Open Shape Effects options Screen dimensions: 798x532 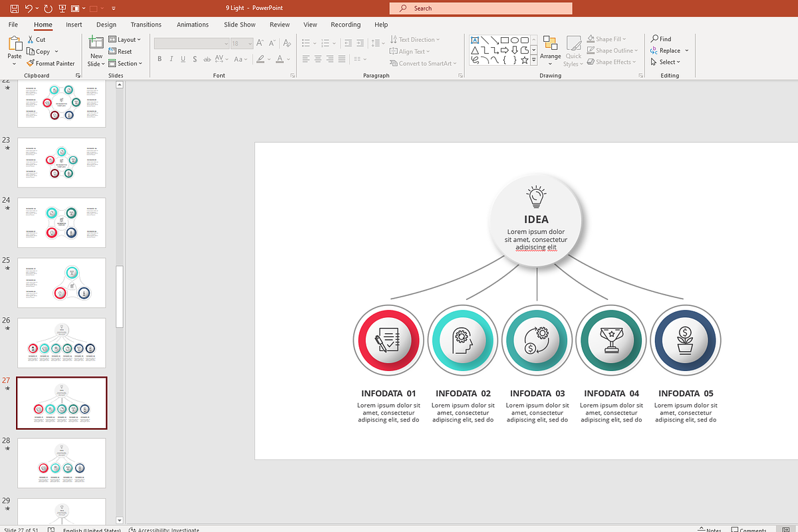611,63
